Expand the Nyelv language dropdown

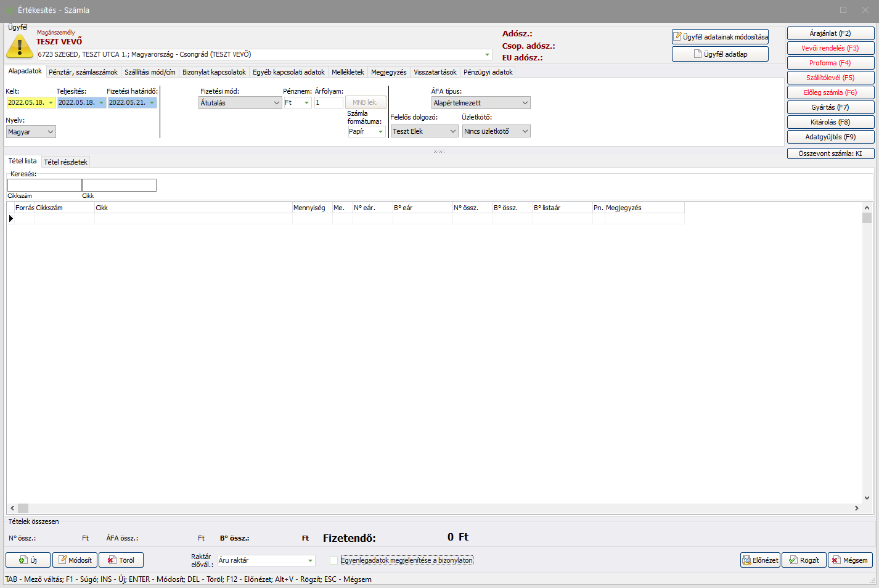tap(50, 132)
